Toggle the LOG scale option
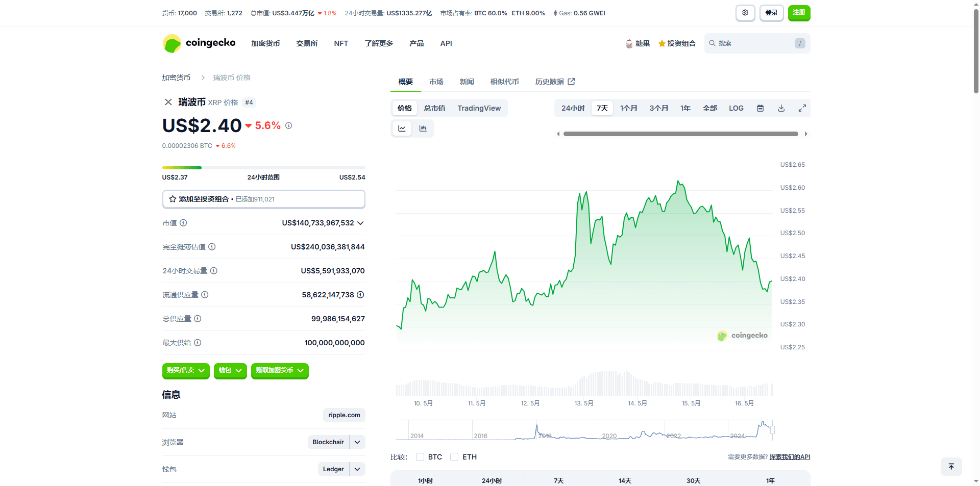This screenshot has width=980, height=486. tap(736, 108)
